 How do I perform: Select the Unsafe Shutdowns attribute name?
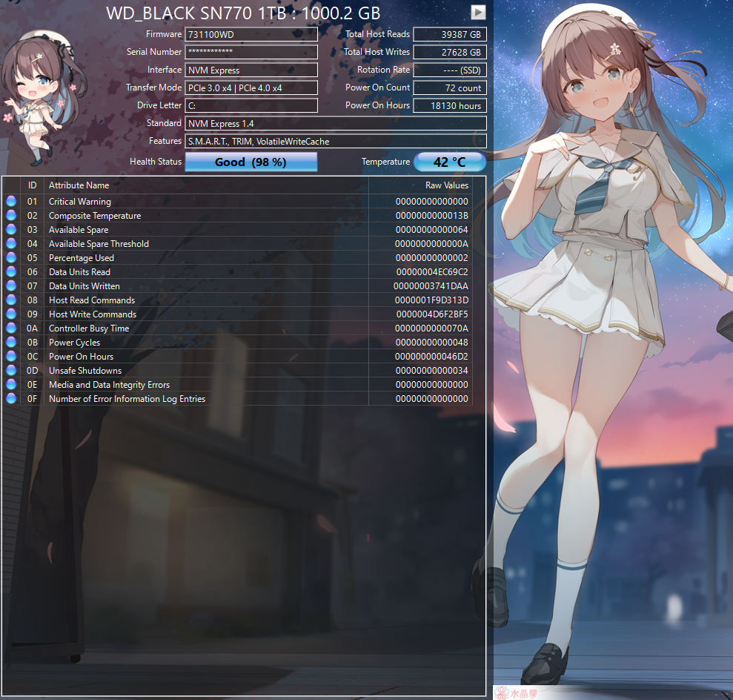tap(85, 370)
